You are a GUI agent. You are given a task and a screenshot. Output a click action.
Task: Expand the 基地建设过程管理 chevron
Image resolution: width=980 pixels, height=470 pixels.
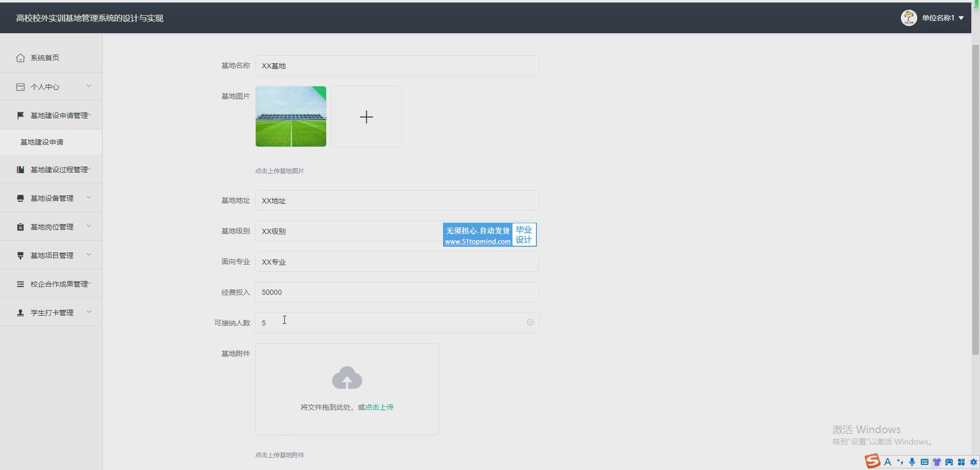click(90, 169)
